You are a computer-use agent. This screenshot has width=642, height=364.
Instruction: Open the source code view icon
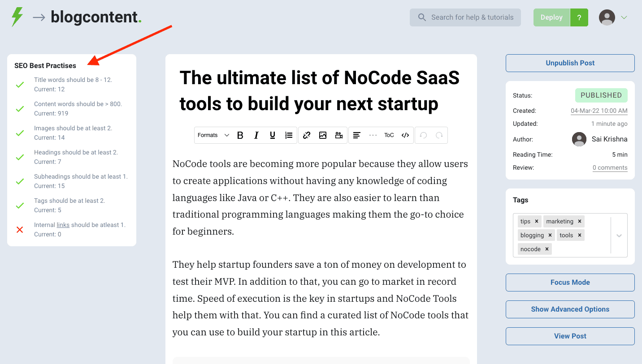click(405, 135)
